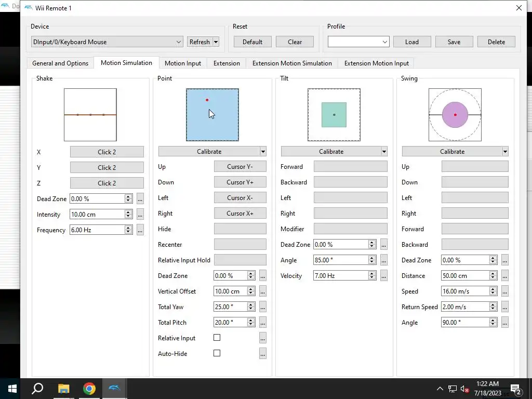Open File Explorer from taskbar

[63, 389]
